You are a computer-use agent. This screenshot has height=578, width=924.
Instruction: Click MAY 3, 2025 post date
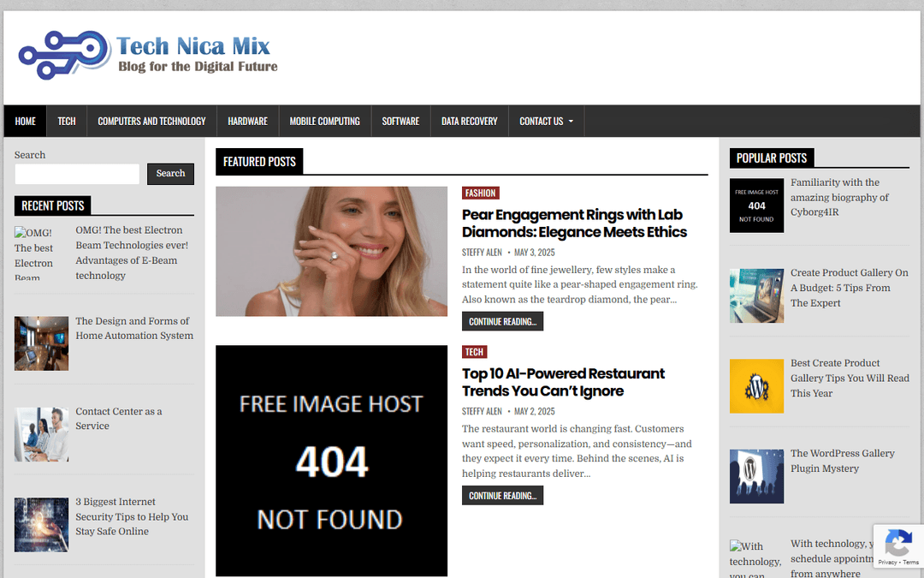[x=535, y=253]
